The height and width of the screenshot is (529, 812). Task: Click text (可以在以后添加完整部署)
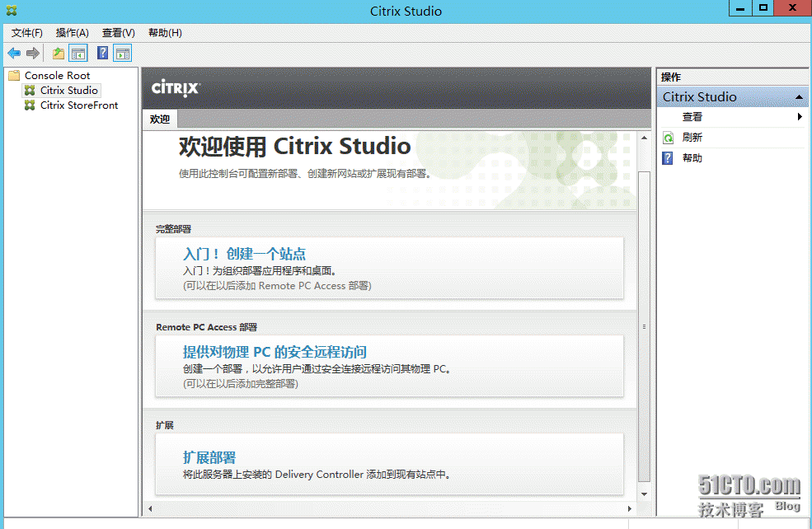tap(241, 384)
